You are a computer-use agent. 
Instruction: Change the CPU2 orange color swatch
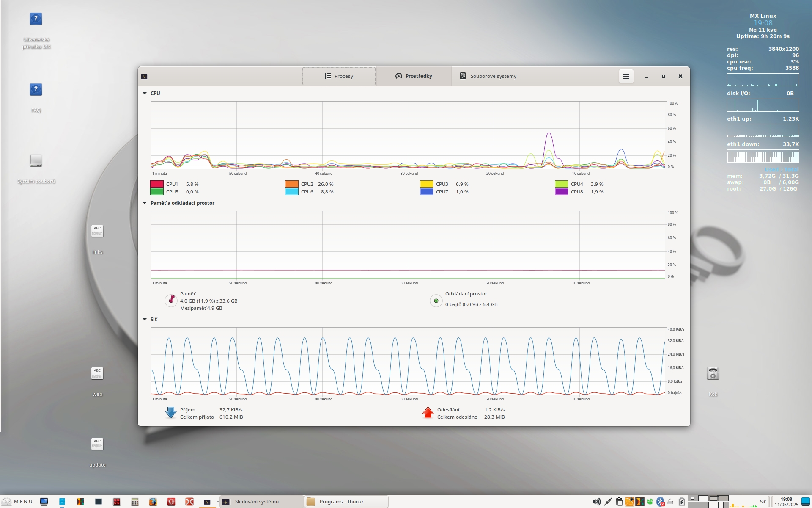pyautogui.click(x=291, y=184)
